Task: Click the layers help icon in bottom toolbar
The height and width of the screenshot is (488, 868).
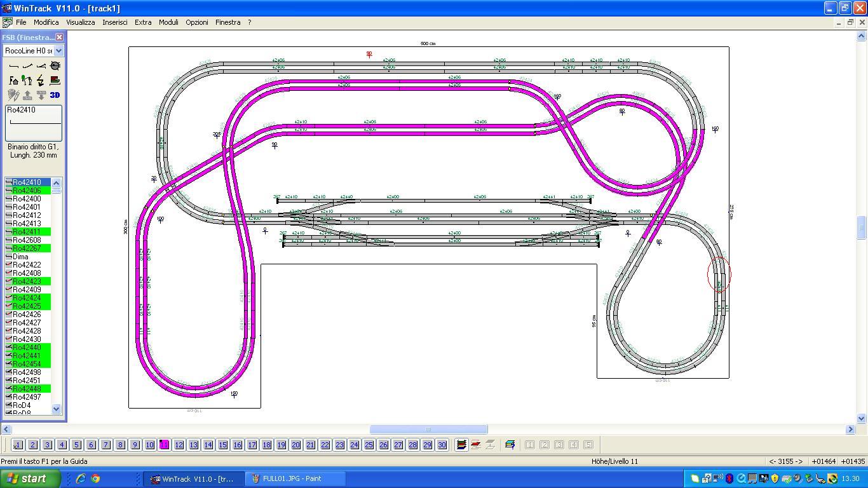Action: pos(510,445)
